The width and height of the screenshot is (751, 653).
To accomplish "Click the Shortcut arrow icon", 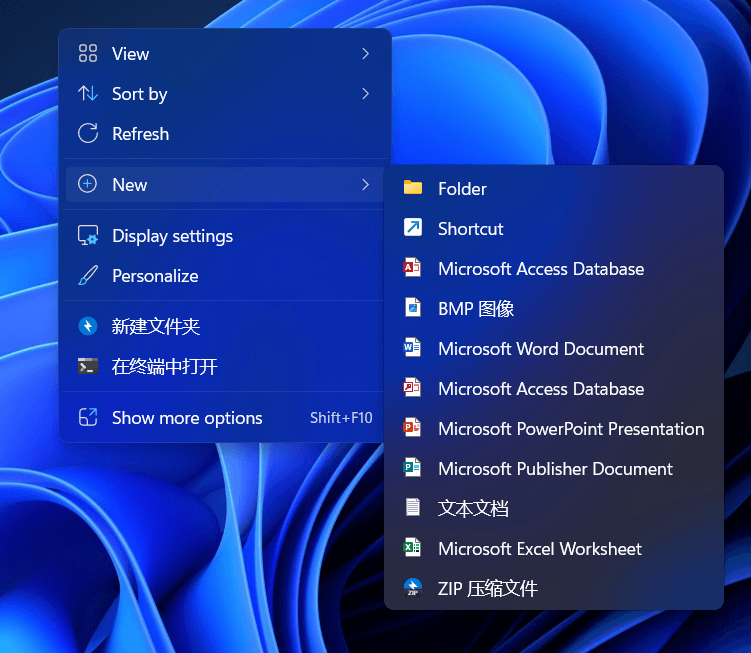I will 413,227.
